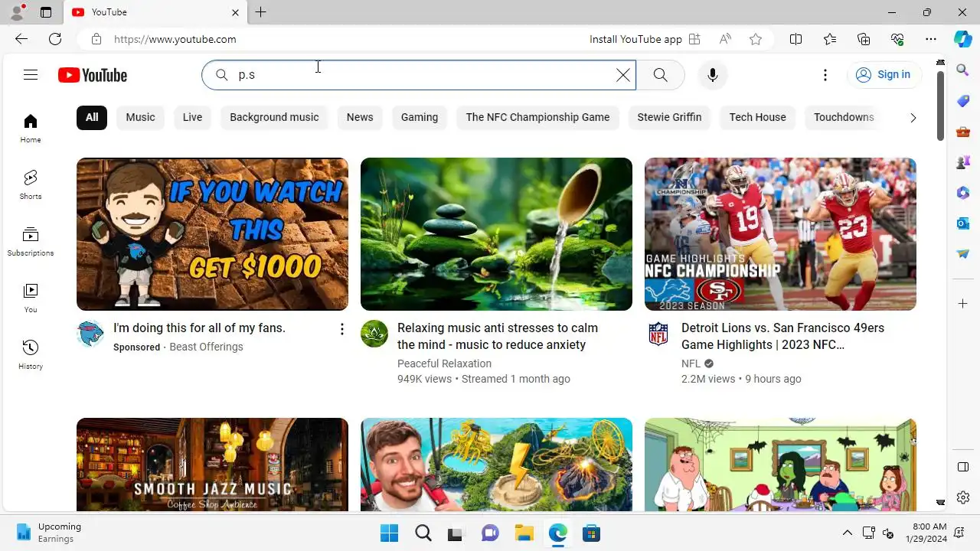Open the sponsored video's three-dot menu

341,330
